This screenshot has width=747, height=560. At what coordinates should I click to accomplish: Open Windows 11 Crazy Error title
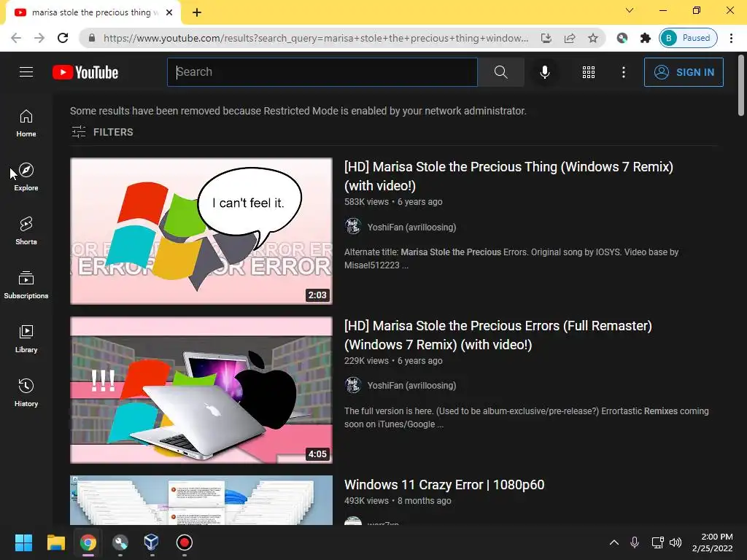tap(444, 485)
